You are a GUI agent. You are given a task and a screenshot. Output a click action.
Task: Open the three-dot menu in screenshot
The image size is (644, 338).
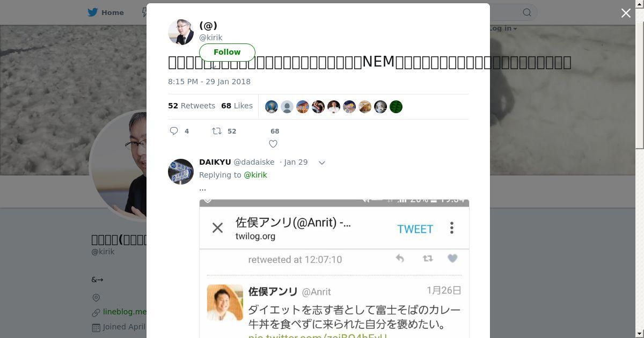click(452, 228)
